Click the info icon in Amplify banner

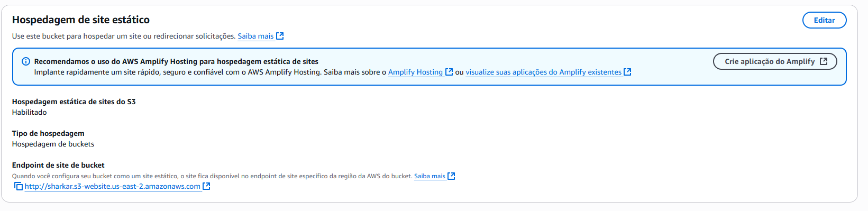[25, 61]
